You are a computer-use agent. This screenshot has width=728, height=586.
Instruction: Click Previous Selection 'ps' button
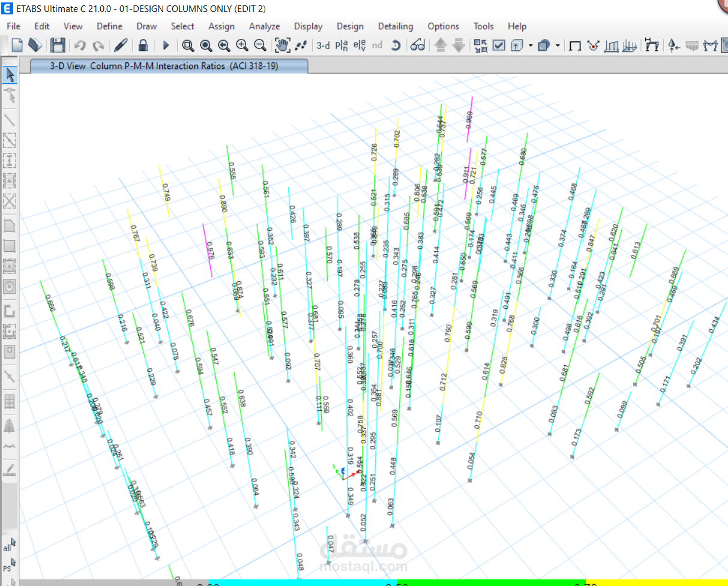pyautogui.click(x=10, y=566)
